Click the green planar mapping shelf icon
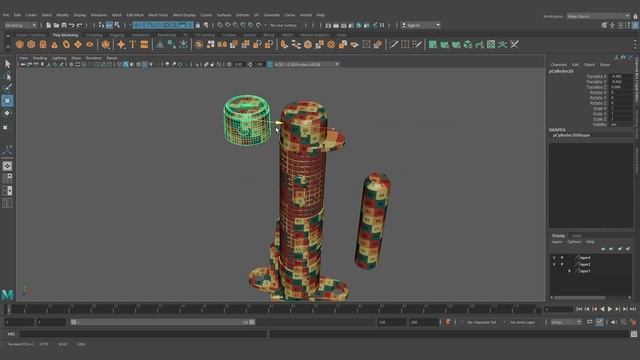This screenshot has height=360, width=640. [433, 44]
